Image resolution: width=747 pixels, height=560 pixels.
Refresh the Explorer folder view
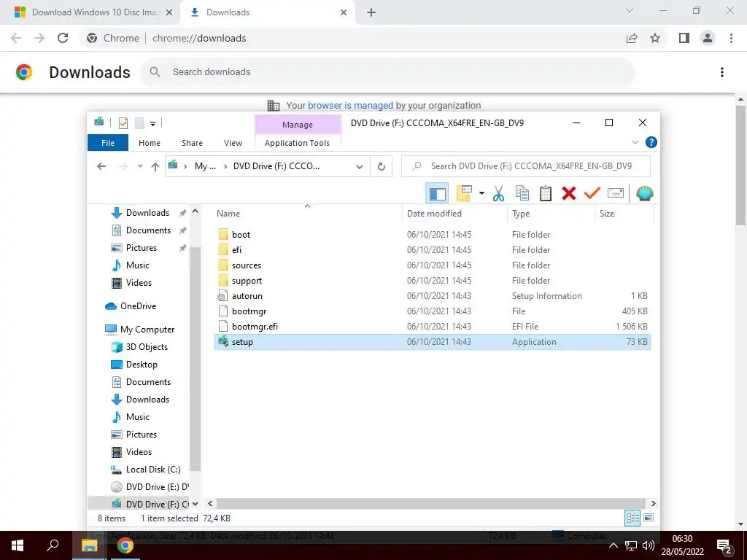(x=381, y=166)
